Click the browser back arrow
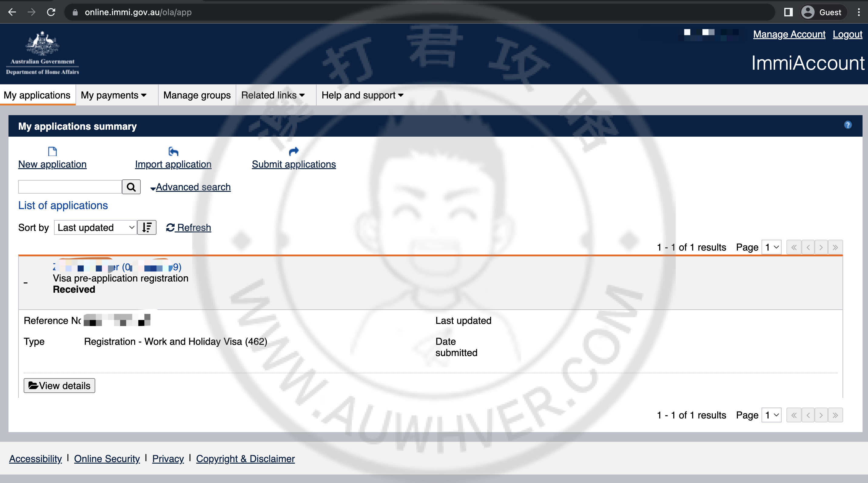 12,12
